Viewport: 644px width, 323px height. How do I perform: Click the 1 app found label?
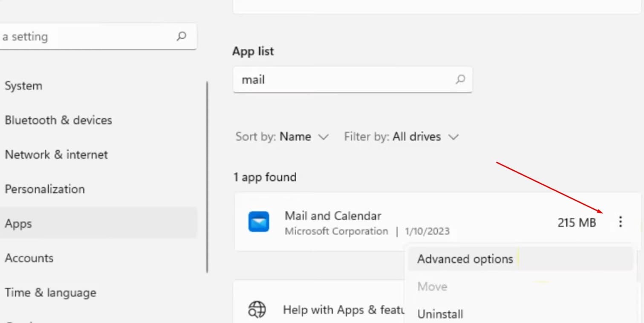265,177
